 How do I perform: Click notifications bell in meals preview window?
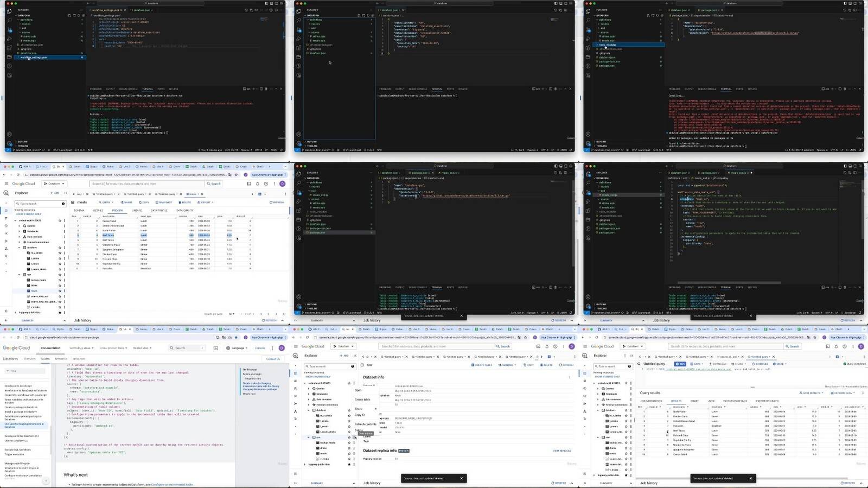click(258, 183)
